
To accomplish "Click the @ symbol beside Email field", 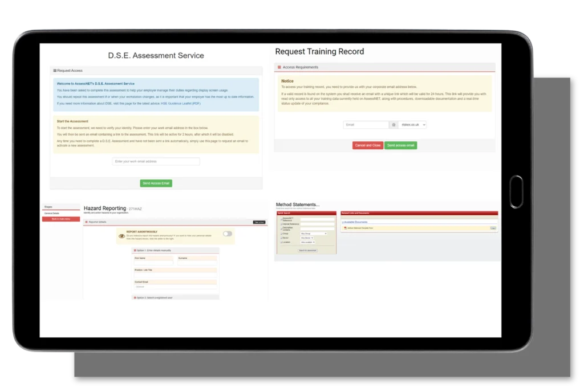I will pos(394,124).
